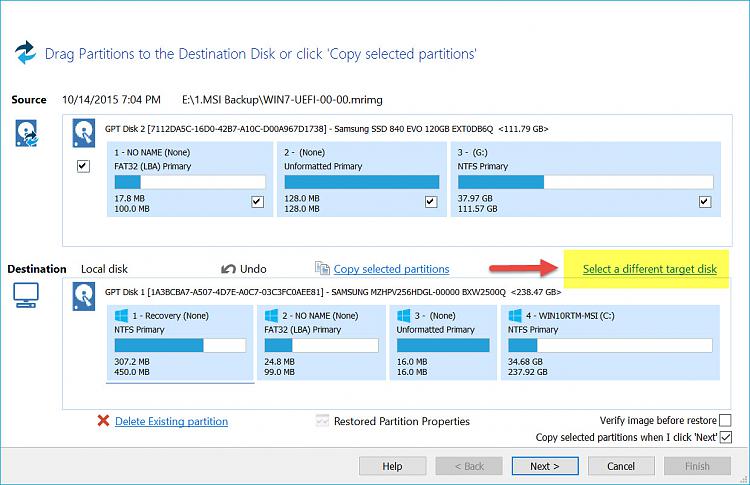
Task: Enable Verify image before restore
Action: [725, 421]
